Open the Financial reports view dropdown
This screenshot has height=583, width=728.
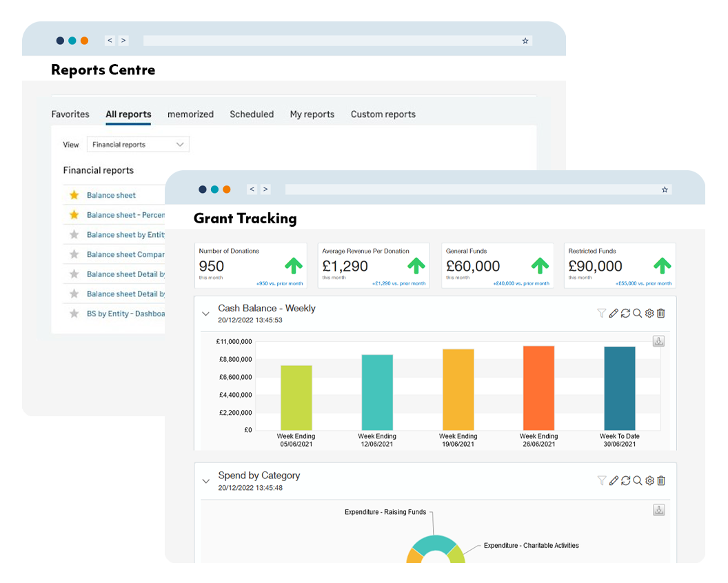click(x=138, y=144)
